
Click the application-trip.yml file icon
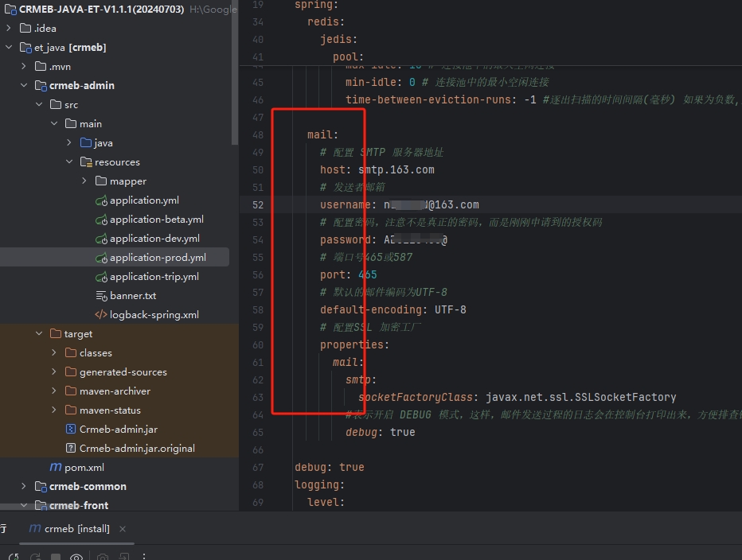pos(101,277)
